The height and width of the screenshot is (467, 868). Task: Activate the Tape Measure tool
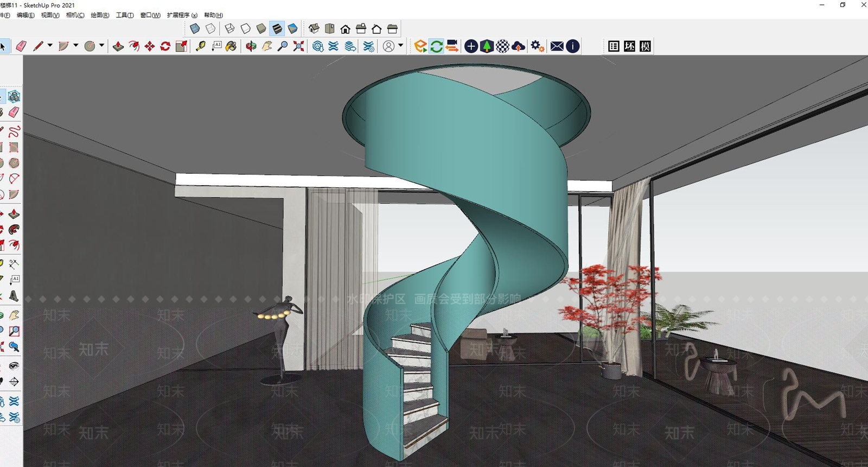pos(200,46)
